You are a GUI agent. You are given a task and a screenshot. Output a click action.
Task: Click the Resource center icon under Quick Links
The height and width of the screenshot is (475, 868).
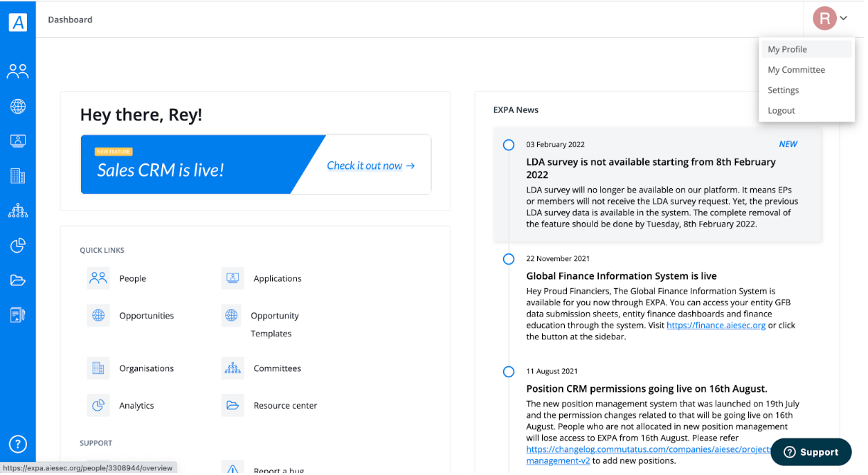point(233,406)
